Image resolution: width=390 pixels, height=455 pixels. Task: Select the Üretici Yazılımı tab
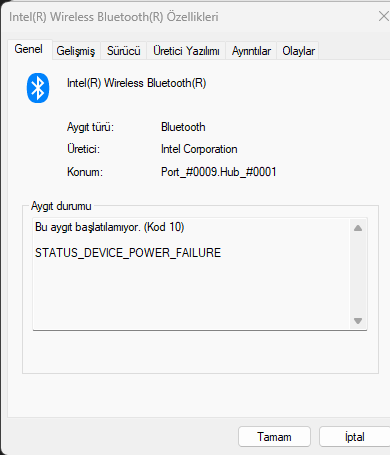click(x=186, y=51)
